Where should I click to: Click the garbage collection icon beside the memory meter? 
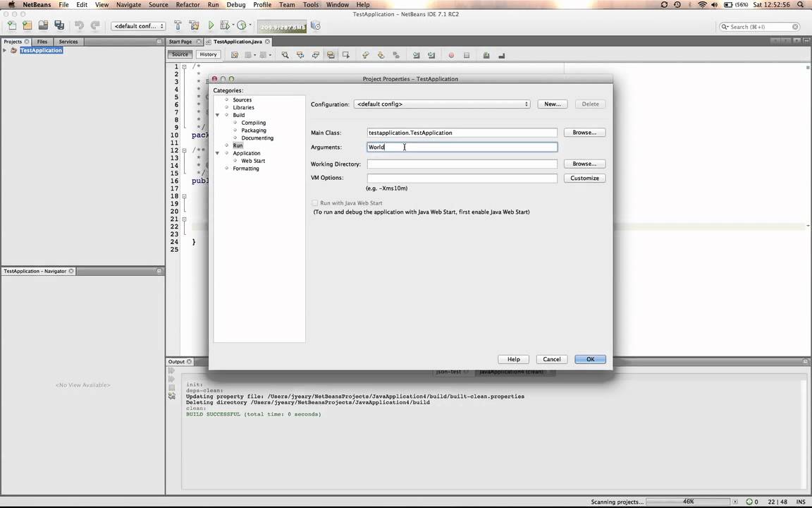pos(315,25)
